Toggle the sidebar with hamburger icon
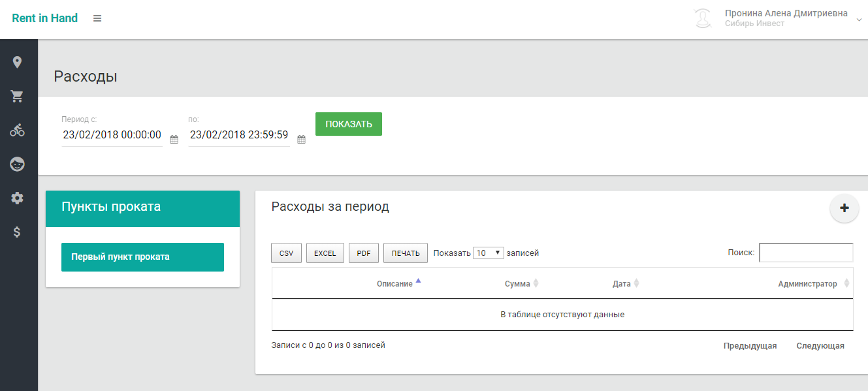Screen dimensions: 868x391 click(97, 18)
